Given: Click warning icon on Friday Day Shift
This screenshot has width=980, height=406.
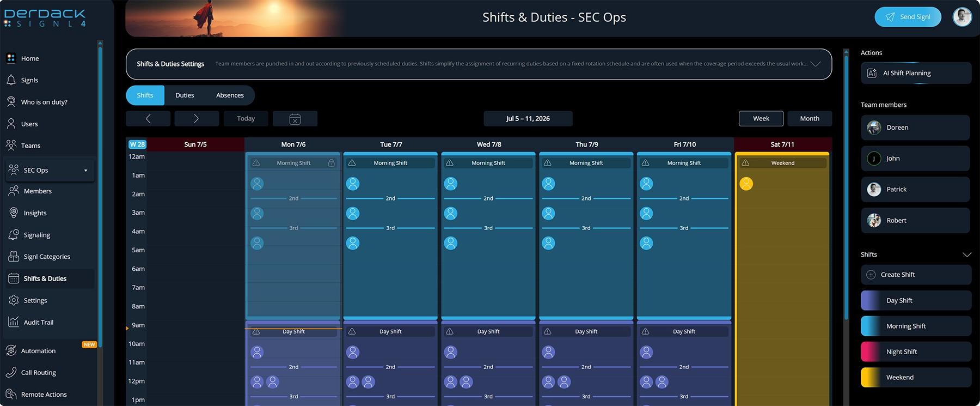Looking at the screenshot, I should coord(646,331).
